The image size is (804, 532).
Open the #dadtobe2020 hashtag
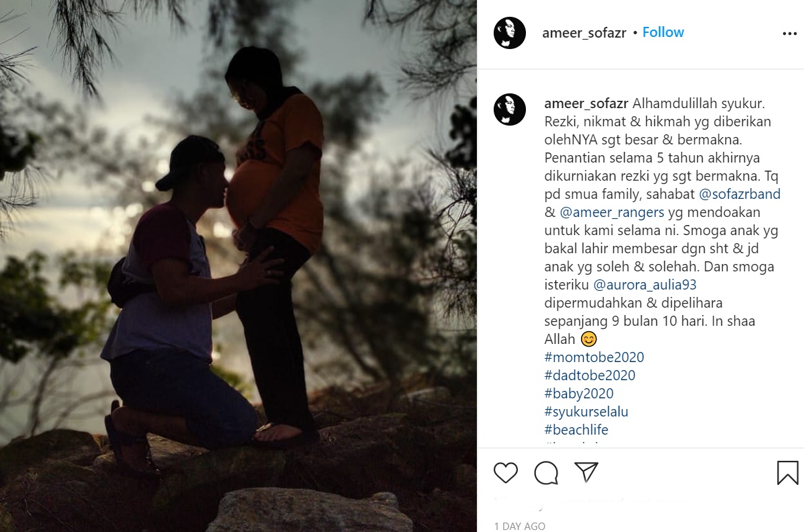590,375
